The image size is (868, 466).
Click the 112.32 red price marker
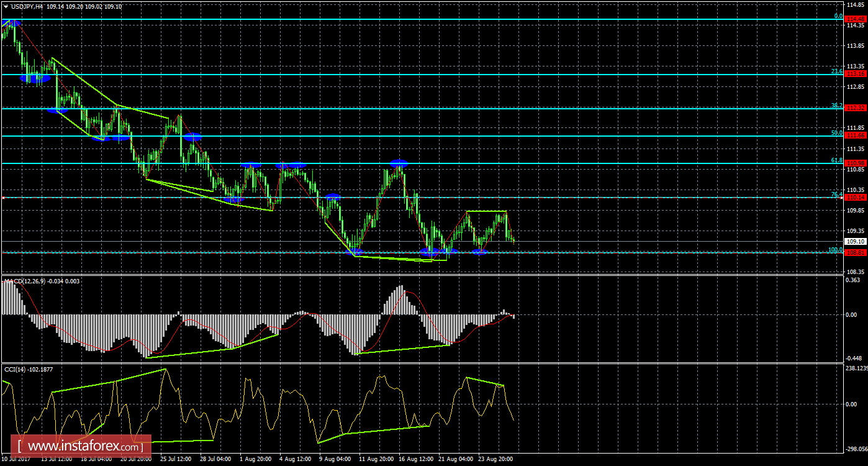point(856,108)
